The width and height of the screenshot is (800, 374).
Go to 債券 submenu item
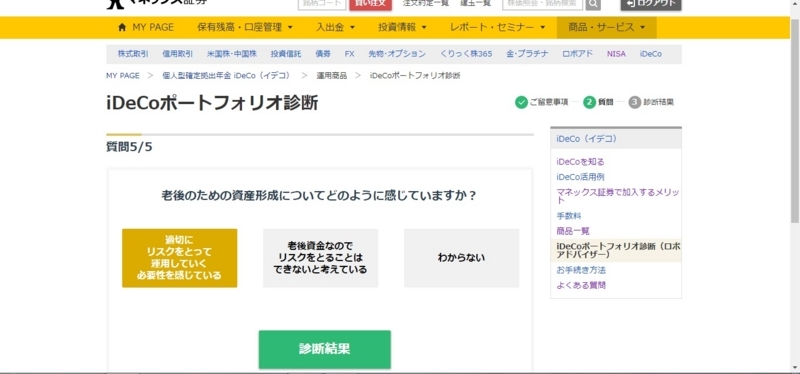click(322, 54)
